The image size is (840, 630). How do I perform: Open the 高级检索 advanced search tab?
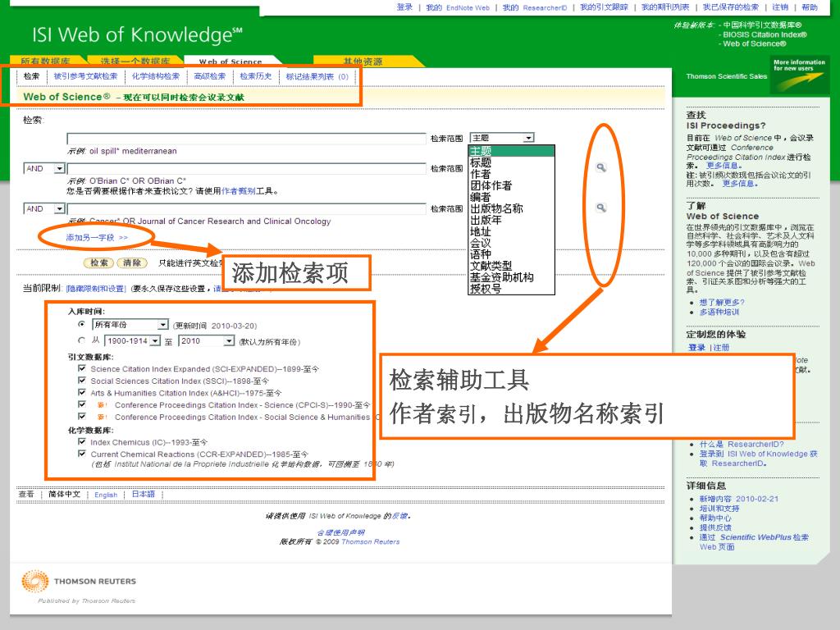coord(209,76)
